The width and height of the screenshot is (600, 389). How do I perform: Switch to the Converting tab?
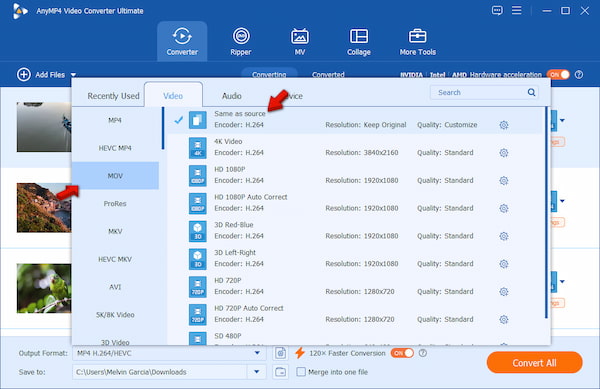[x=269, y=74]
